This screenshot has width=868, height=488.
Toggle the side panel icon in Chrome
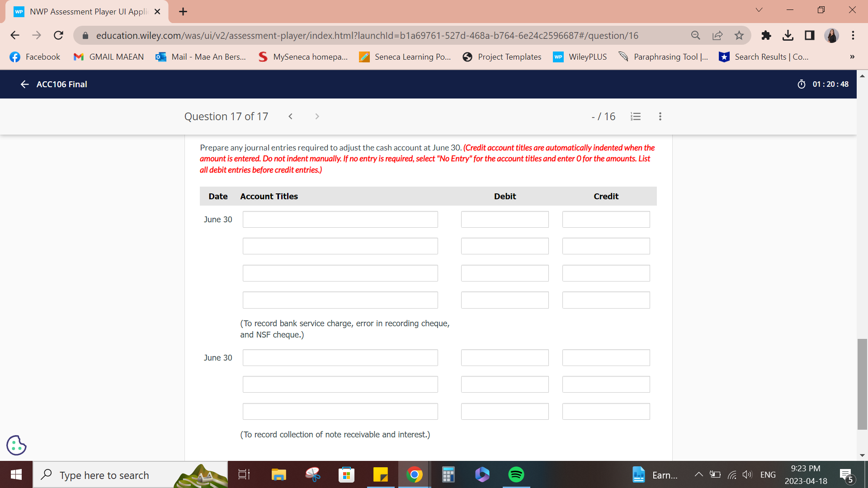point(809,35)
